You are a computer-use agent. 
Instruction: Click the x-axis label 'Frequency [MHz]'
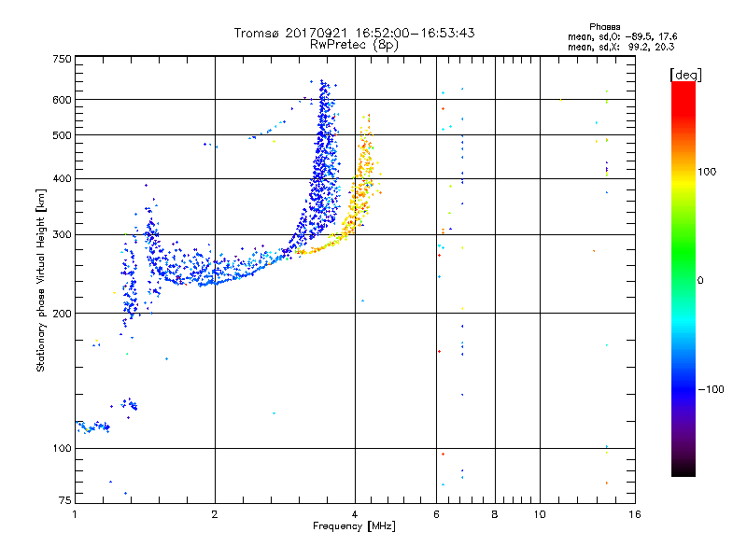point(354,526)
